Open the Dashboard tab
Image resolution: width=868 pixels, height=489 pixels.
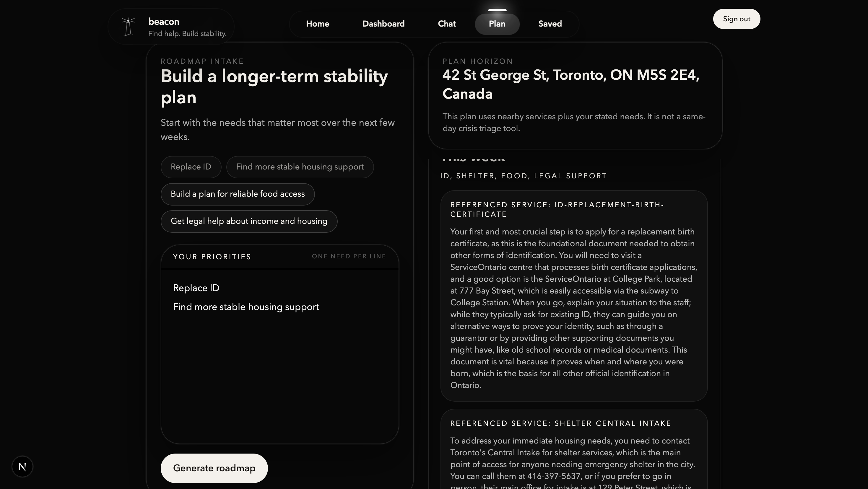point(383,24)
